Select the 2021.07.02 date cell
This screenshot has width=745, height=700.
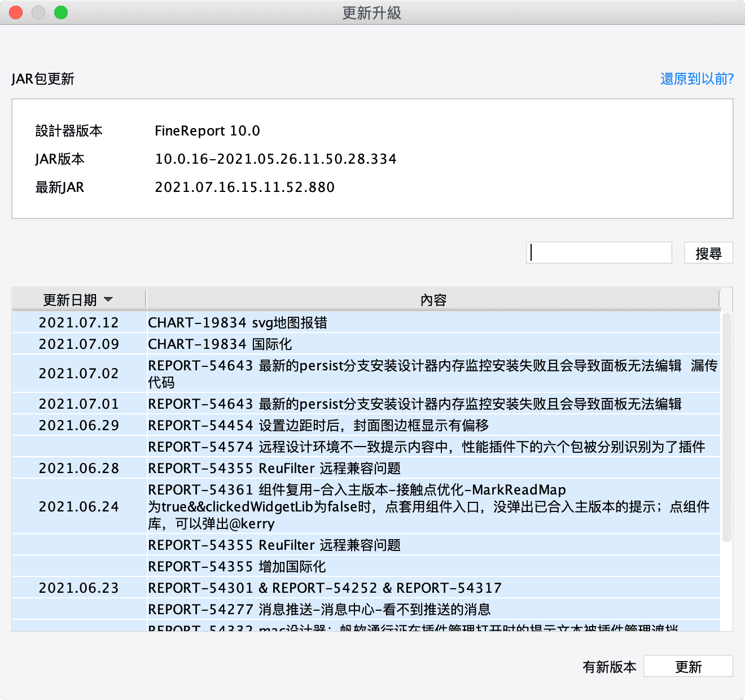(79, 374)
